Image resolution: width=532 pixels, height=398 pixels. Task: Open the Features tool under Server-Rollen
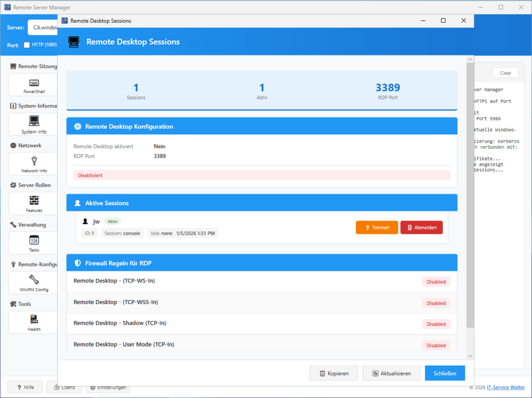[33, 203]
